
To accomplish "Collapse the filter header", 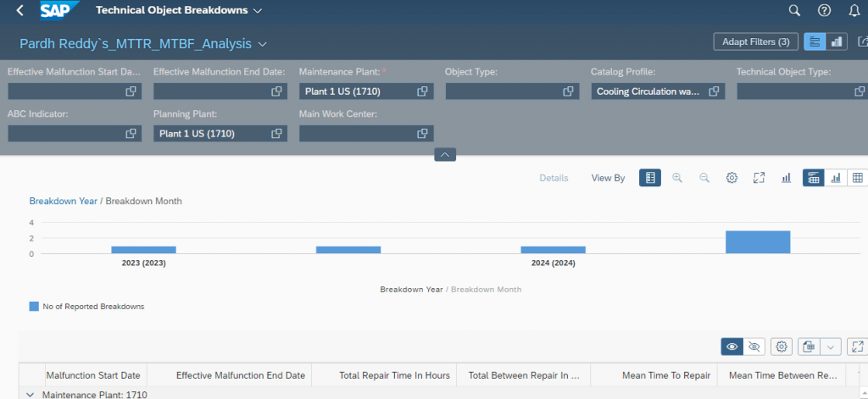I will pos(445,155).
